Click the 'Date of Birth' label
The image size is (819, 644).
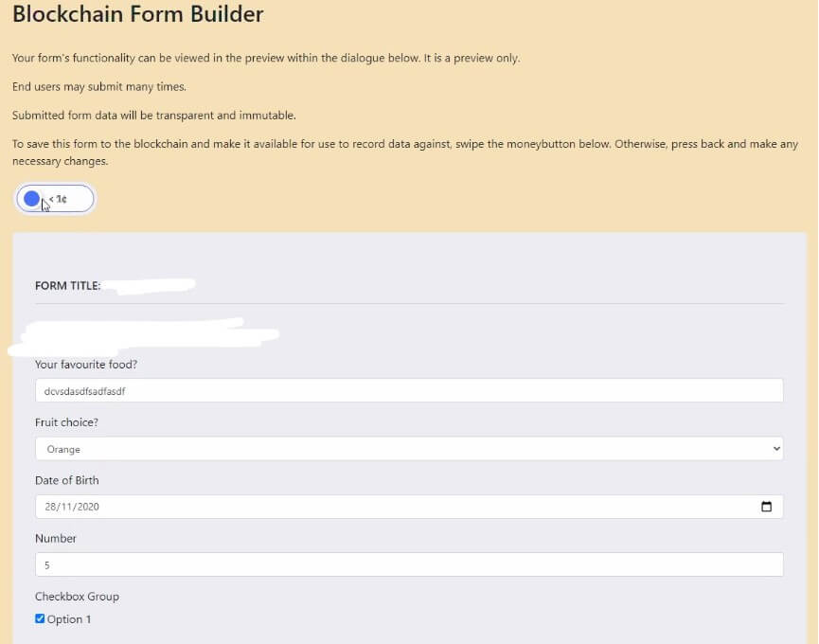click(67, 480)
